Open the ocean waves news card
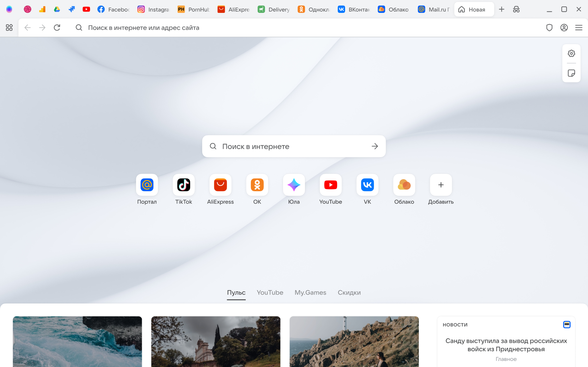 (x=77, y=342)
